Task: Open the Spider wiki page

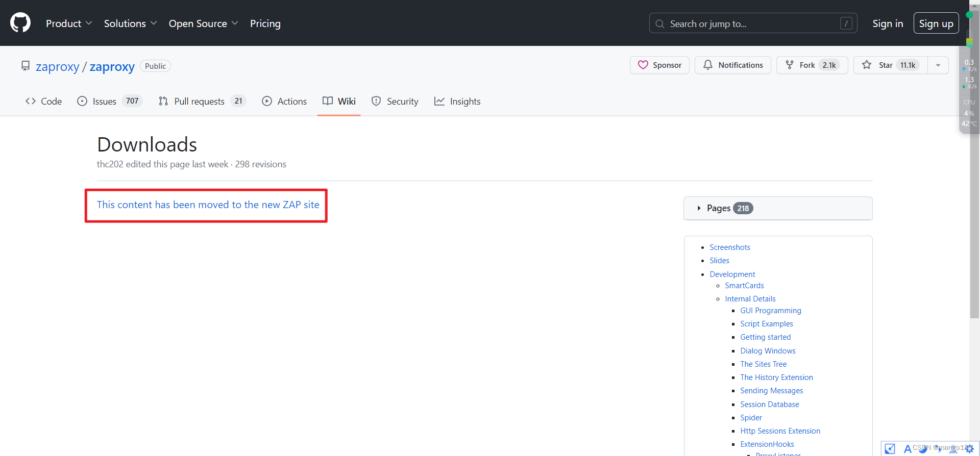Action: point(751,418)
